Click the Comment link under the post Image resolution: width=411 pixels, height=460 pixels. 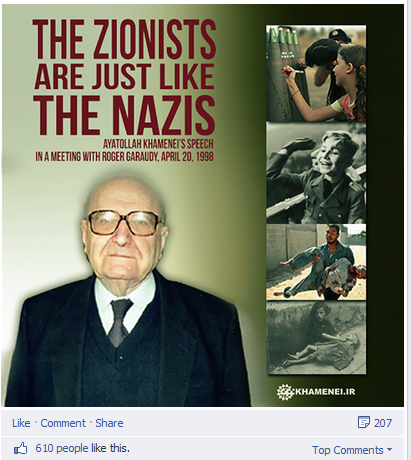(x=63, y=423)
